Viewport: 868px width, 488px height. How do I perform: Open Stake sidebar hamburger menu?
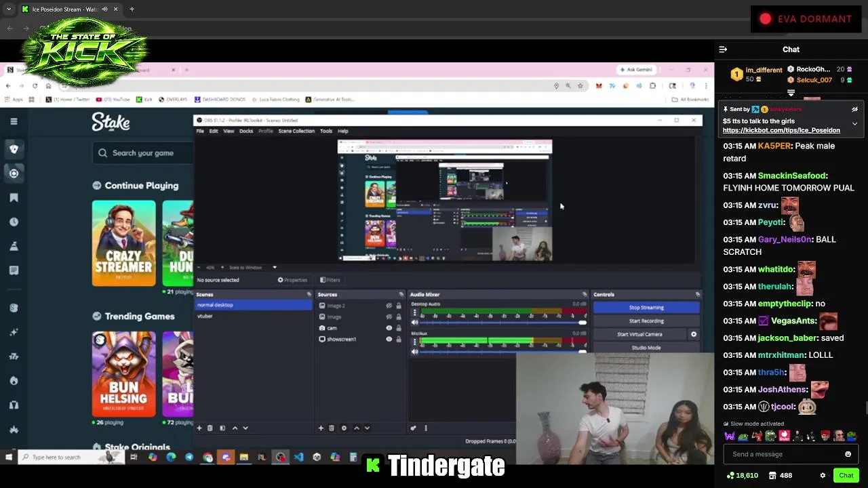[x=14, y=121]
